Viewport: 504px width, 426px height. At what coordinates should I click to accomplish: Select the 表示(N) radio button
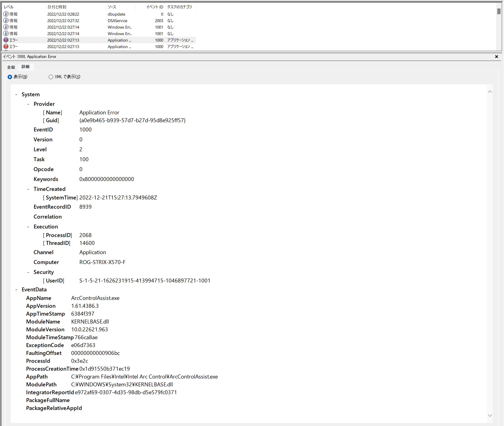(x=10, y=77)
